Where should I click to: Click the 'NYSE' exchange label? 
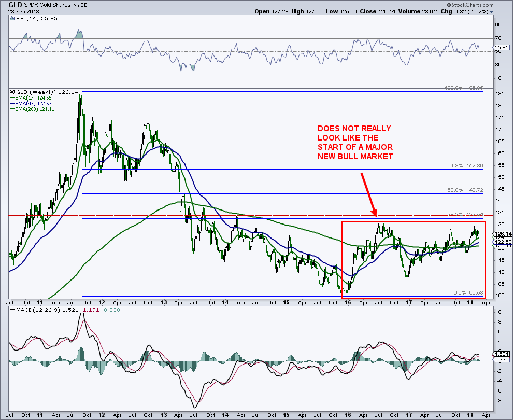80,5
